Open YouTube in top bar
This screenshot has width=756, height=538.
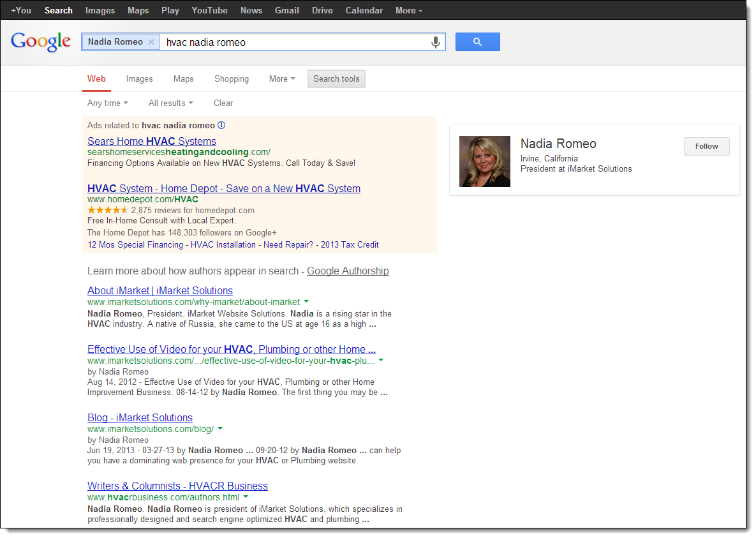pos(210,11)
